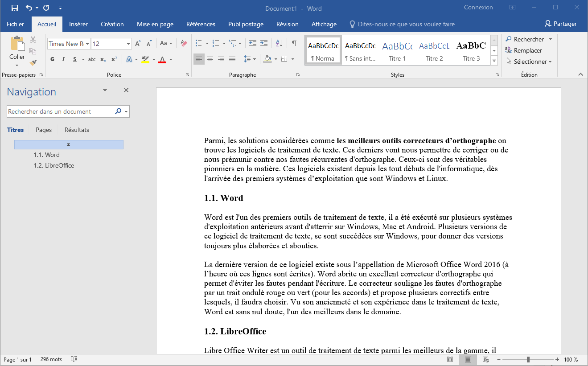The height and width of the screenshot is (366, 588).
Task: Click the Partager button
Action: tap(560, 24)
